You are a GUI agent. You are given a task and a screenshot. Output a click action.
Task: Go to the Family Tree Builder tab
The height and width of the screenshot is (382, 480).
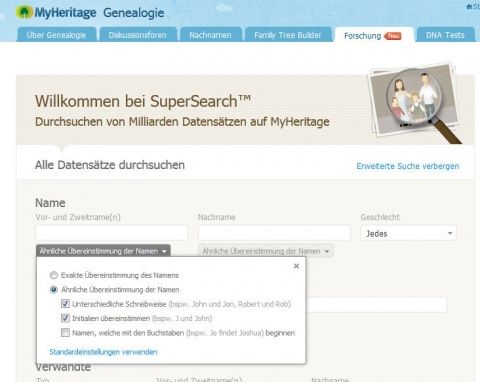(288, 35)
